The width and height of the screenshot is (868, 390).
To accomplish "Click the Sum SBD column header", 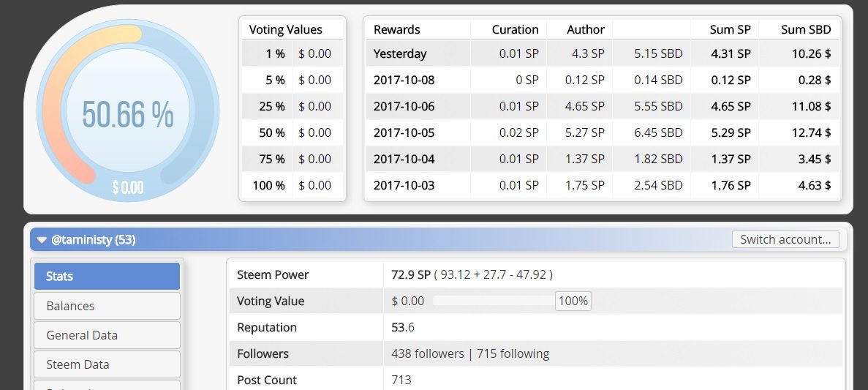I will [806, 29].
